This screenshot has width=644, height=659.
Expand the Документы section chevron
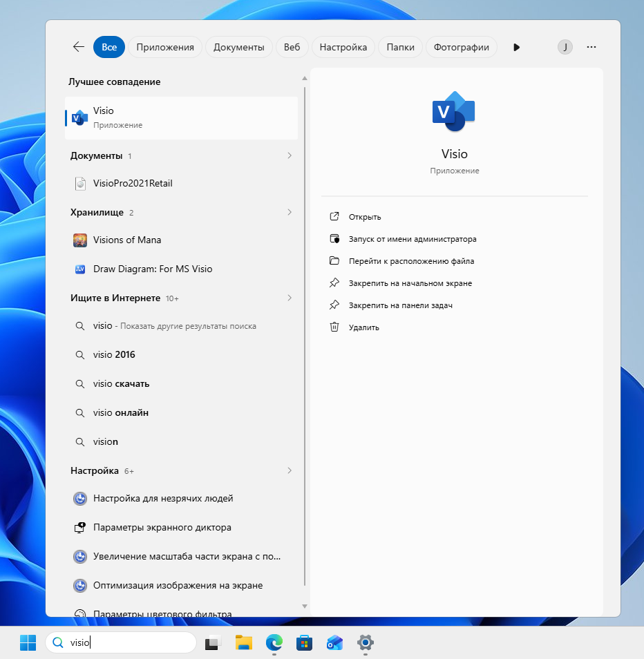tap(290, 155)
